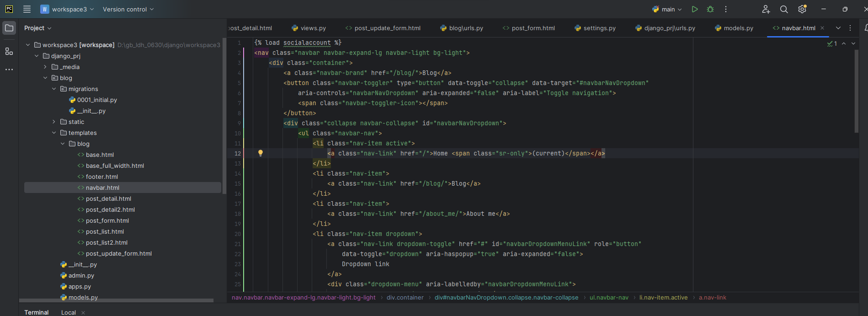Click the PyCharm logo icon

(9, 9)
